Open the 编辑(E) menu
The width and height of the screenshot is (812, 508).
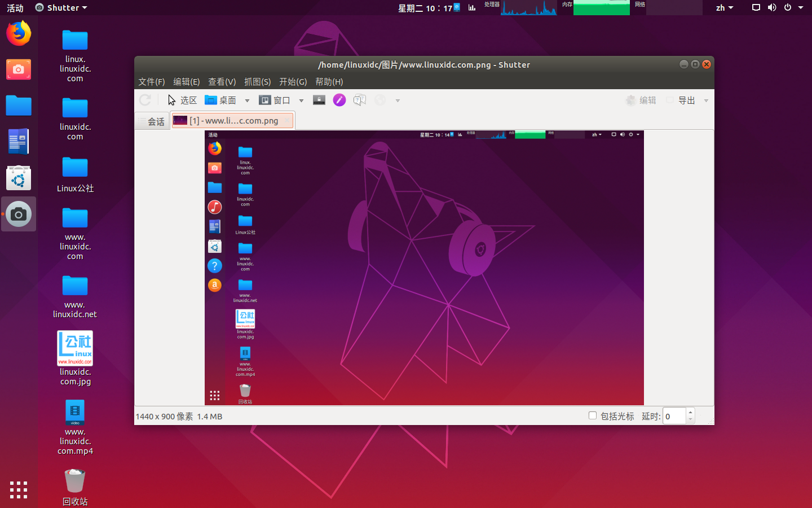(x=187, y=81)
